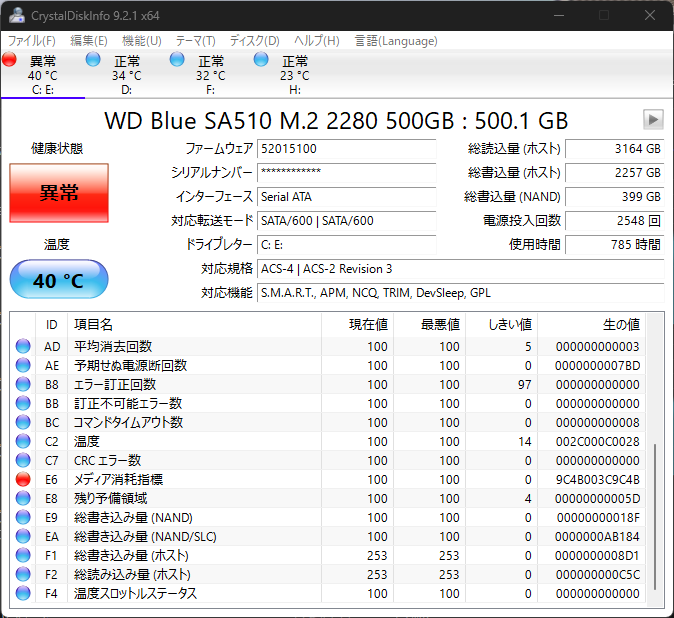Click the 生の値 column header

(x=620, y=324)
